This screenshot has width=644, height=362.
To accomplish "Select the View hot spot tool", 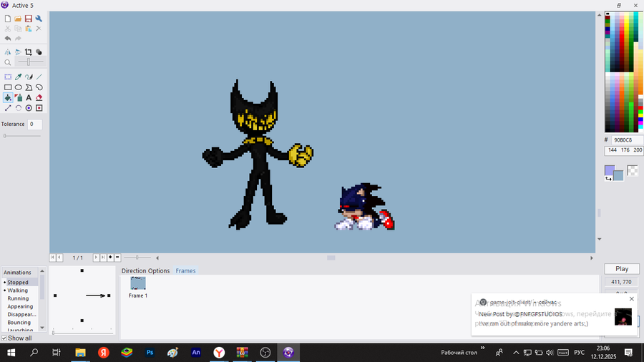I will 29,108.
